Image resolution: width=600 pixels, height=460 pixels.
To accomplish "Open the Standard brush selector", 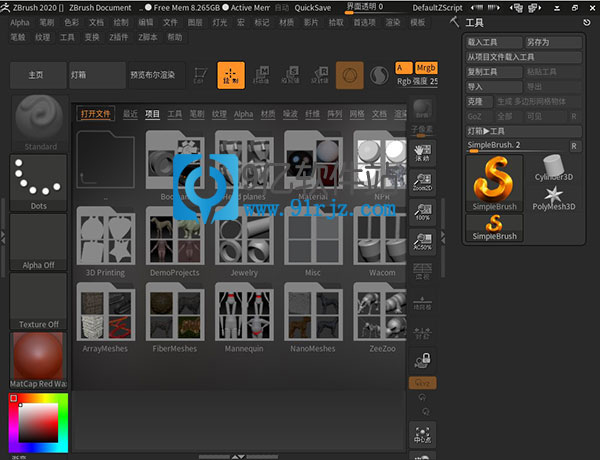I will 39,123.
